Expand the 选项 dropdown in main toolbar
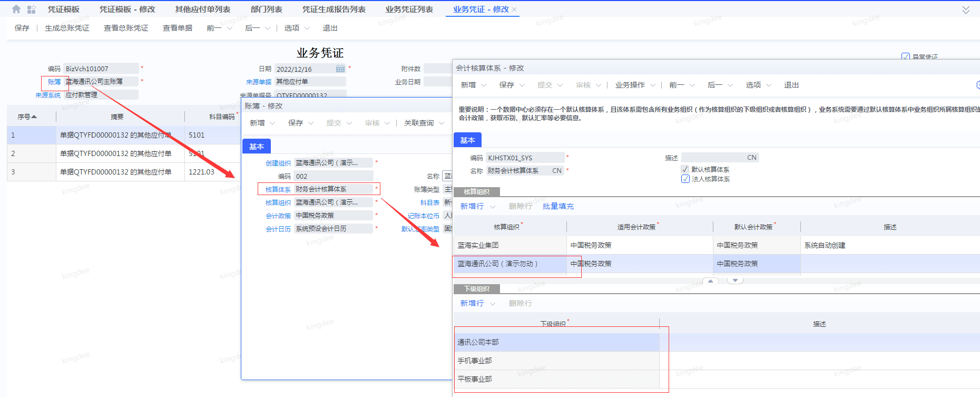The height and width of the screenshot is (397, 980). click(307, 28)
